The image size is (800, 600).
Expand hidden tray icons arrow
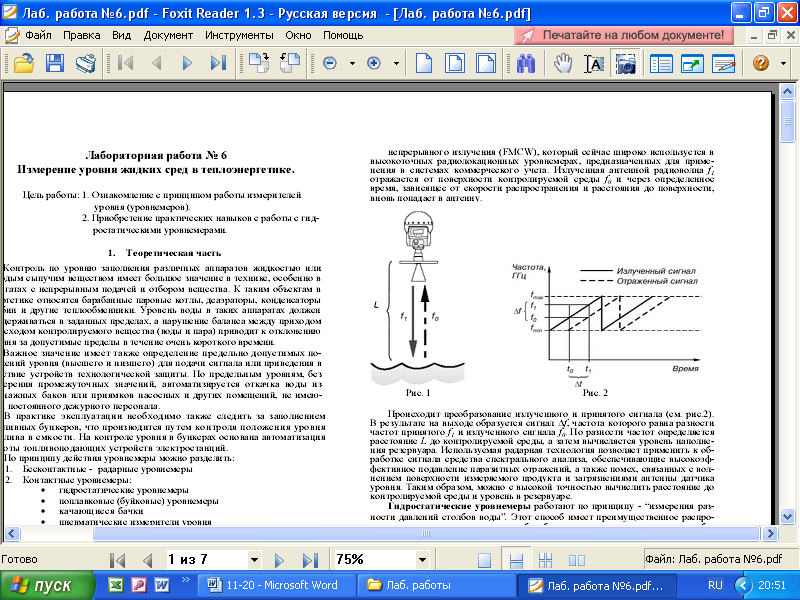743,585
